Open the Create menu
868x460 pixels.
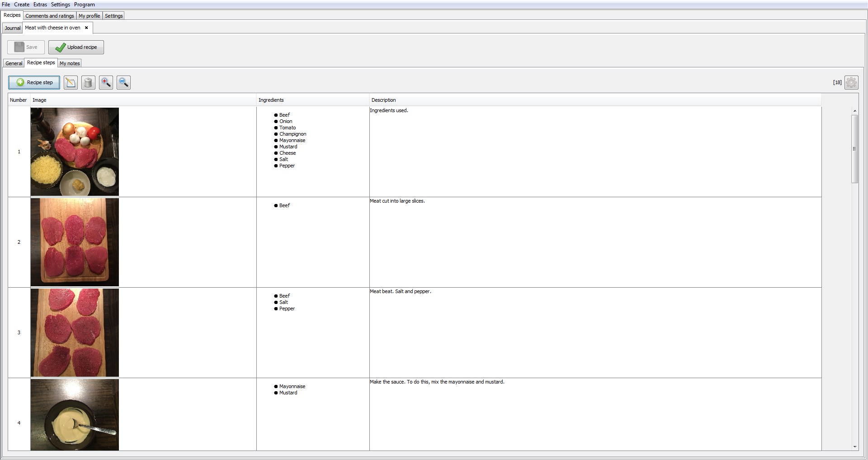point(21,4)
